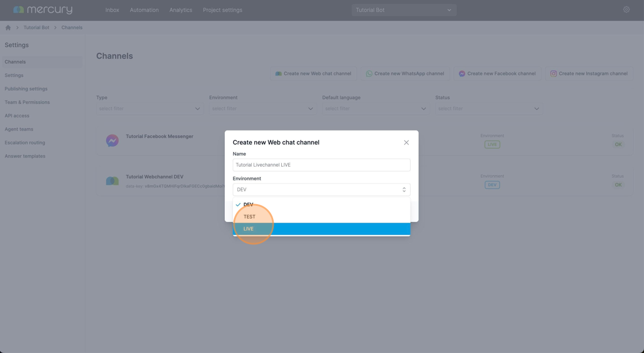Click Channels breadcrumb link

(72, 28)
